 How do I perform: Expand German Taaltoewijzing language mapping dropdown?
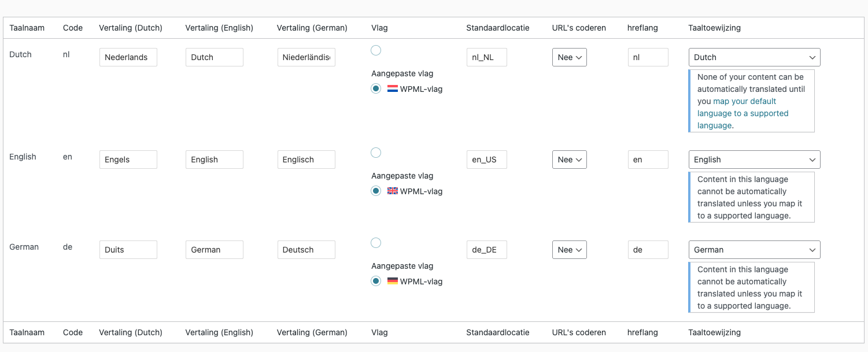[x=754, y=250]
